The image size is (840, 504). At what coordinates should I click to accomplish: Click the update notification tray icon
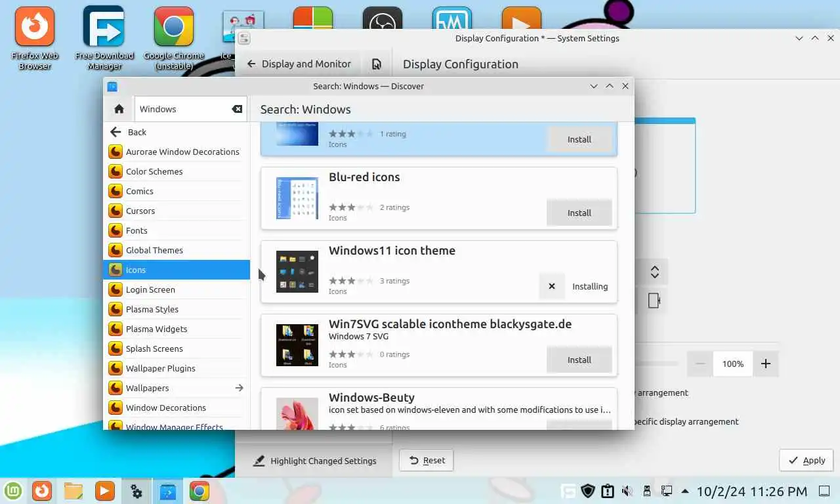click(608, 491)
